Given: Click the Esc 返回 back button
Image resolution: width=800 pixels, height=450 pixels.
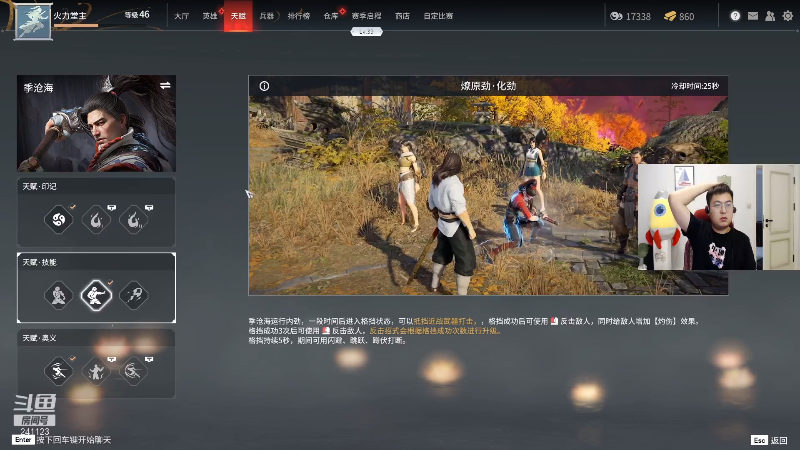Looking at the screenshot, I should click(769, 440).
